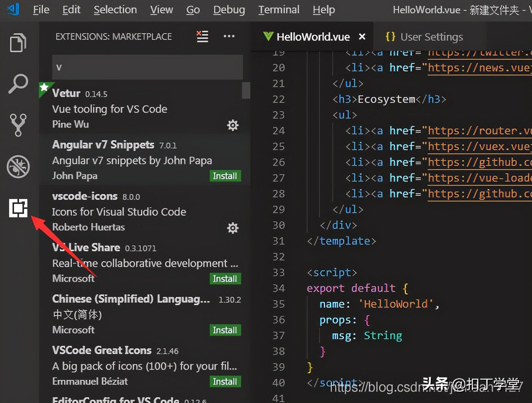Select the vscode-icons extension entry
This screenshot has width=532, height=403.
(145, 211)
